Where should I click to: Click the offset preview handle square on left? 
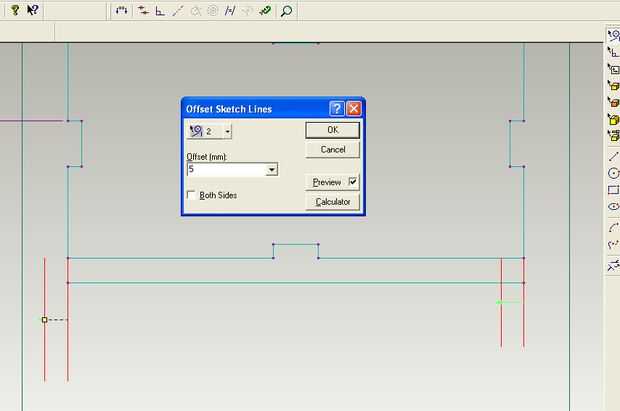[x=44, y=320]
